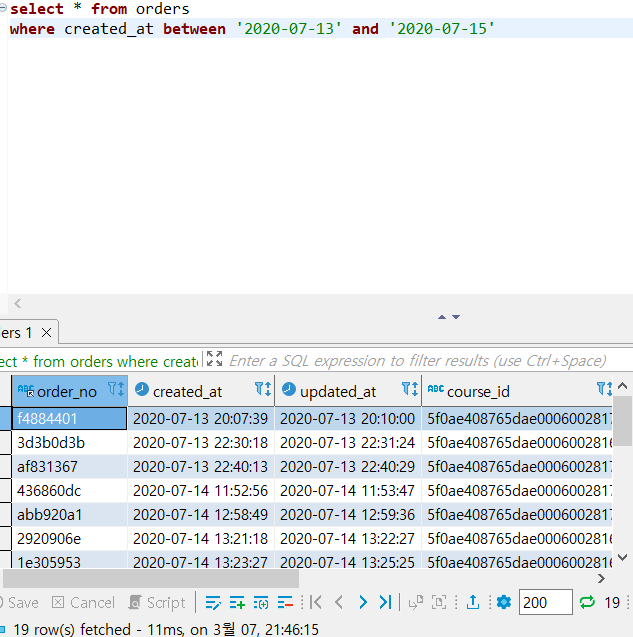Go to the first row
Image resolution: width=633 pixels, height=637 pixels.
click(x=316, y=602)
